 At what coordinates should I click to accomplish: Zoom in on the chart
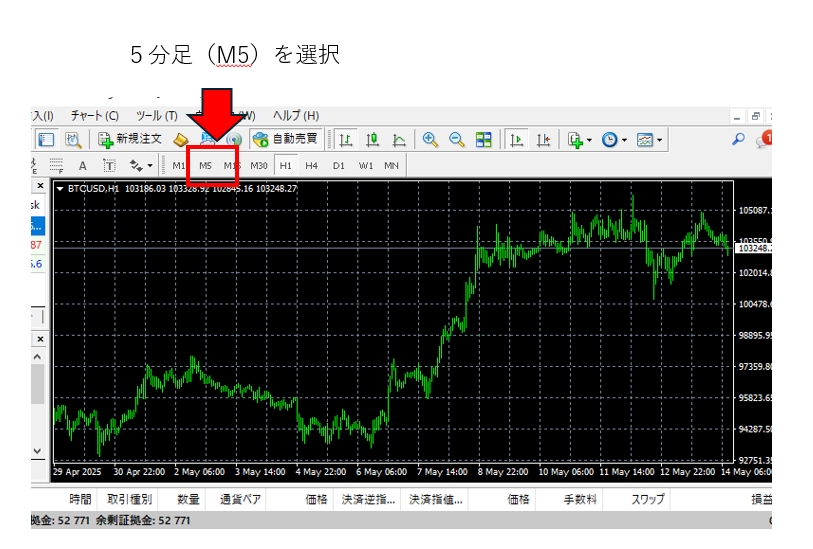(x=430, y=140)
